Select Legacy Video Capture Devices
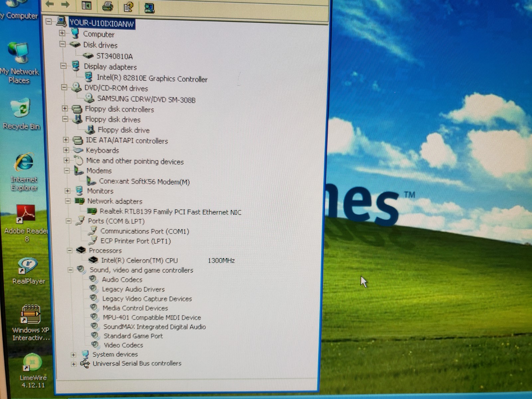The width and height of the screenshot is (532, 399). (x=147, y=299)
